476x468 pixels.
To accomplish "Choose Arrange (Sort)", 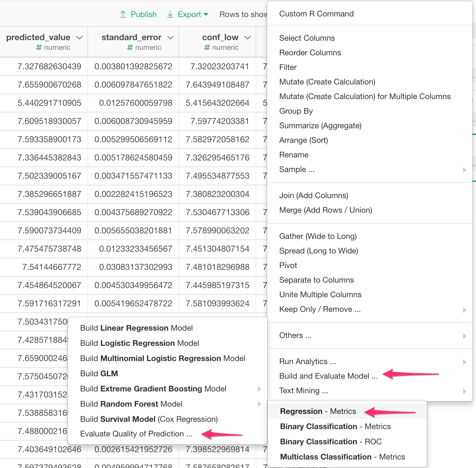I will [304, 140].
